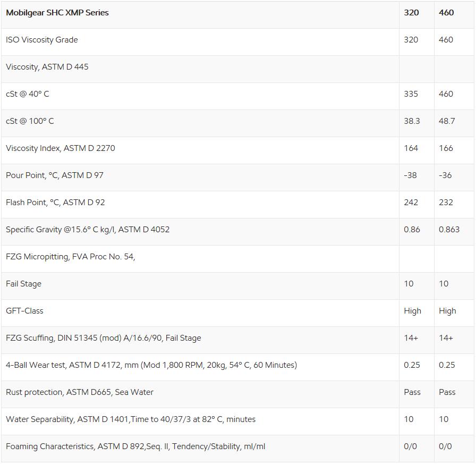Image resolution: width=476 pixels, height=464 pixels.
Task: Click the ISO Viscosity Grade row label
Action: coord(42,40)
